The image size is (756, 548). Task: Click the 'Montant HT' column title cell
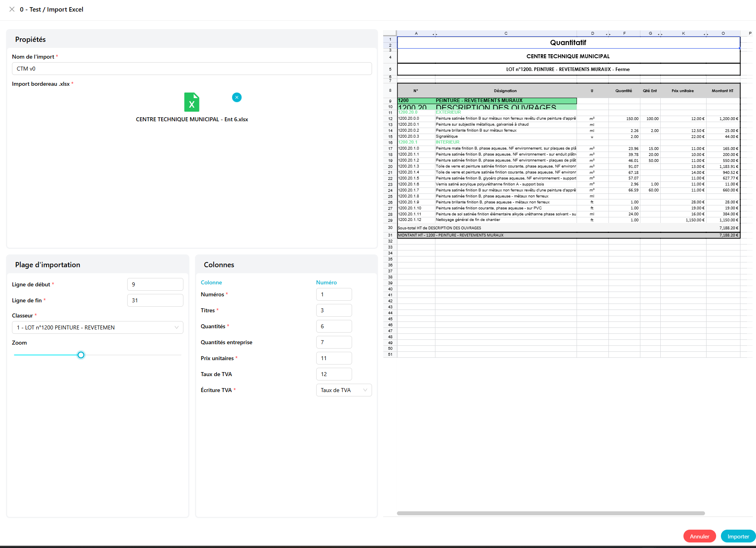[x=723, y=91]
